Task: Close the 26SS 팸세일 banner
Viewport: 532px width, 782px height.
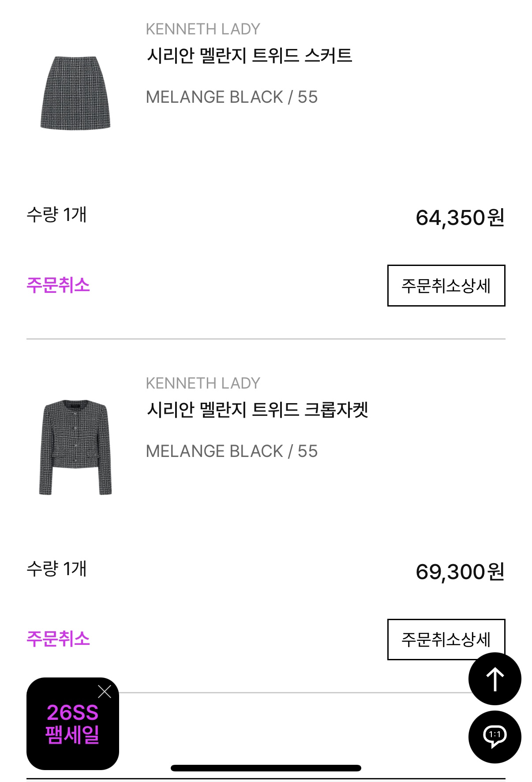Action: [x=105, y=692]
